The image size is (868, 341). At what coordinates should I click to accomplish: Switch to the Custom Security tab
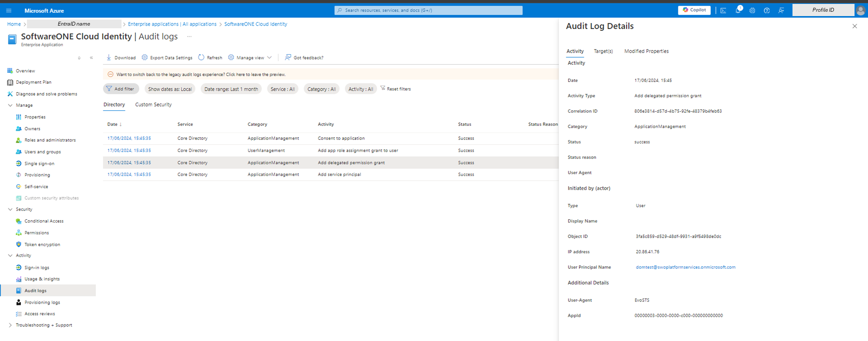coord(153,105)
